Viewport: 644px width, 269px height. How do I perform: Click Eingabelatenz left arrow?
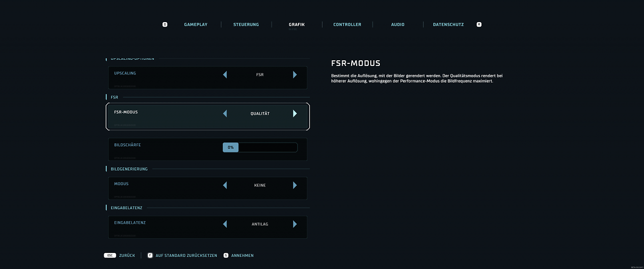pyautogui.click(x=225, y=224)
